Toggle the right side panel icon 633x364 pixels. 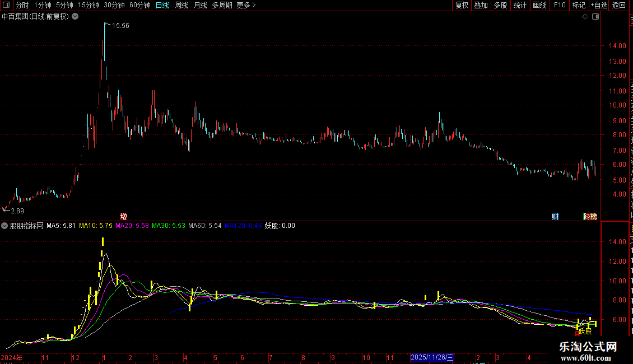pyautogui.click(x=595, y=17)
